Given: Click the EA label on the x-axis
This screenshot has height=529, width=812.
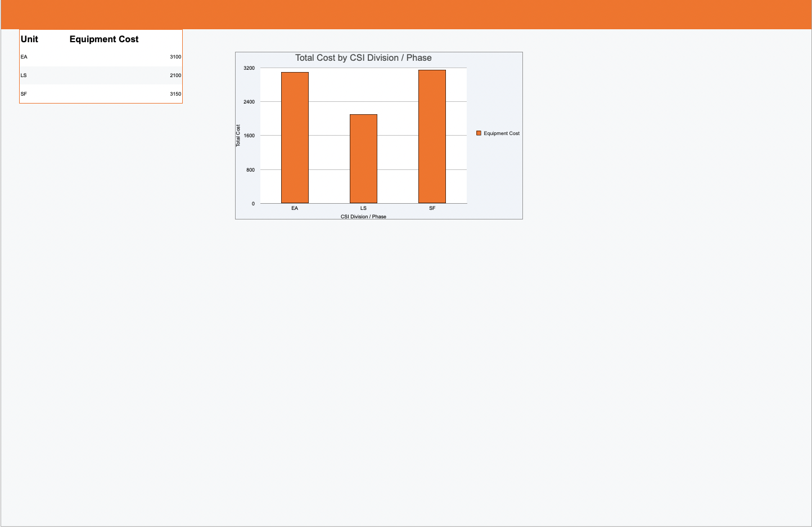Looking at the screenshot, I should (x=294, y=208).
